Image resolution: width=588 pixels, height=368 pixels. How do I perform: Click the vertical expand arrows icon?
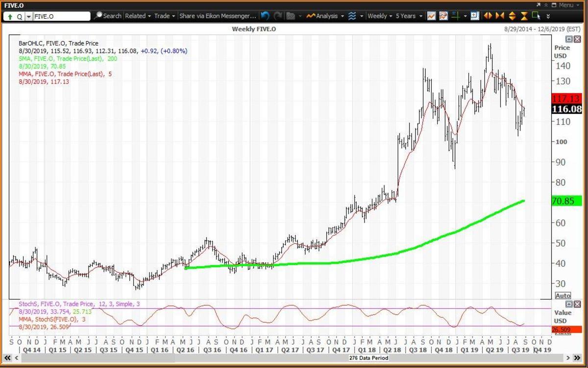tap(512, 16)
